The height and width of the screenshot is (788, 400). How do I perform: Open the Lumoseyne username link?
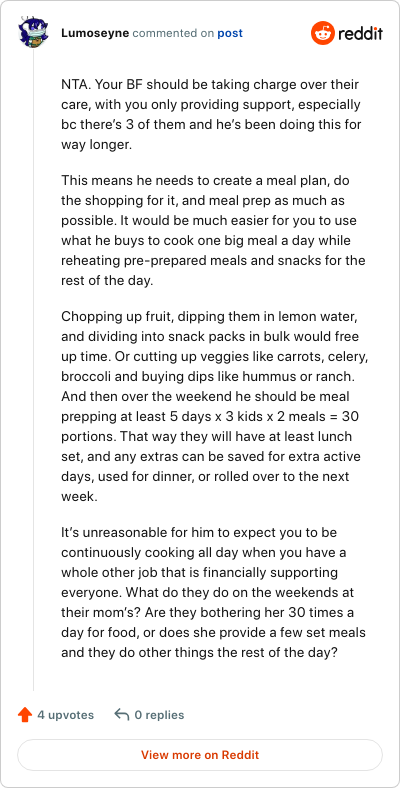pyautogui.click(x=95, y=33)
